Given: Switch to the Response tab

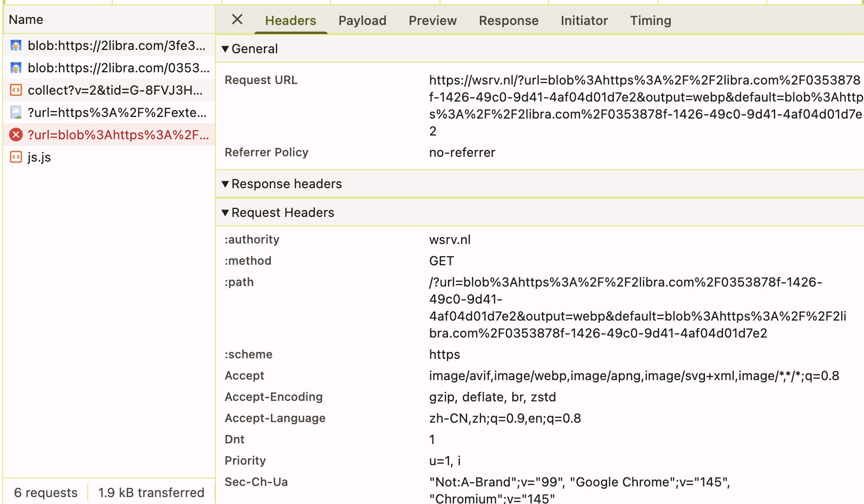Looking at the screenshot, I should click(x=509, y=21).
